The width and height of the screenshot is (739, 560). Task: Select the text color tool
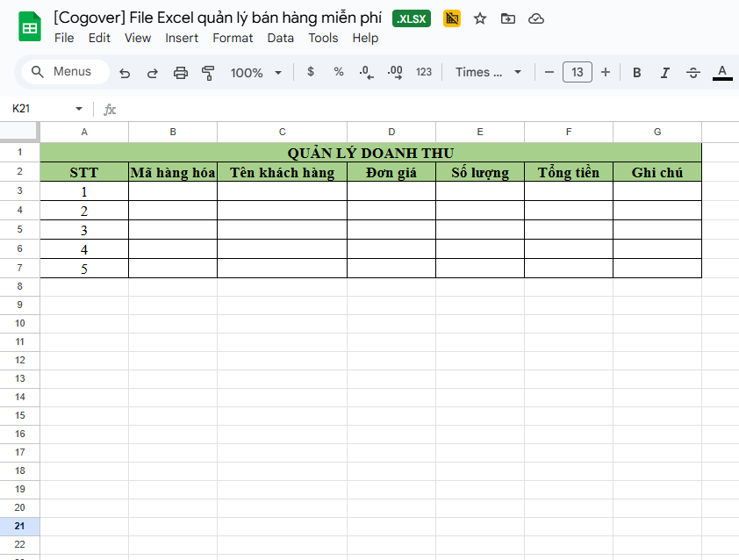point(721,73)
